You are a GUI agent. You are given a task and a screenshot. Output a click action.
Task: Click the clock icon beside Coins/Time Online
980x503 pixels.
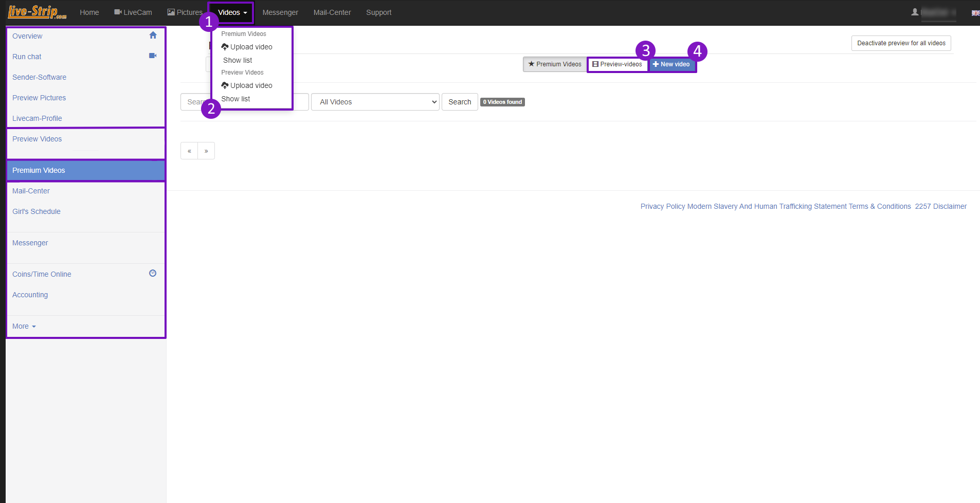point(153,273)
